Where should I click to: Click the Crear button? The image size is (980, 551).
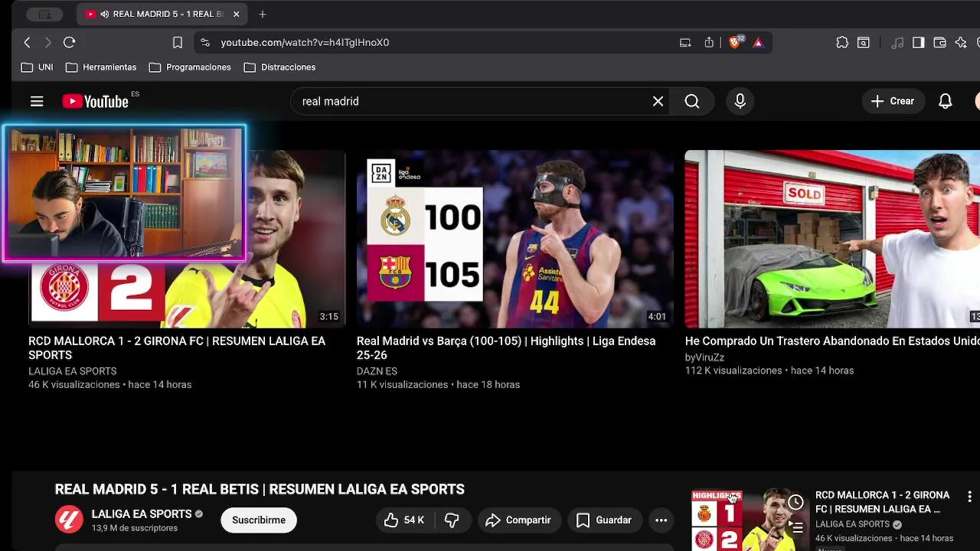[893, 101]
